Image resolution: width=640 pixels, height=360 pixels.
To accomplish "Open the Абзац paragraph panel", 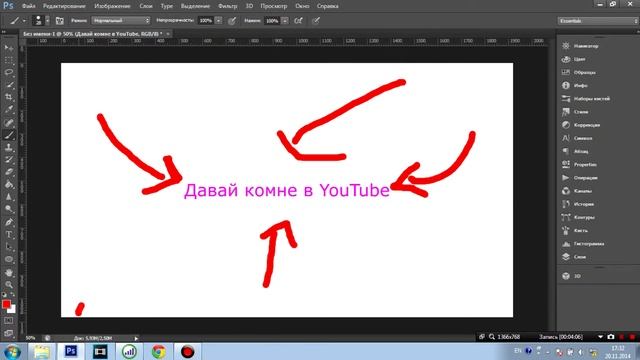I will pos(575,151).
